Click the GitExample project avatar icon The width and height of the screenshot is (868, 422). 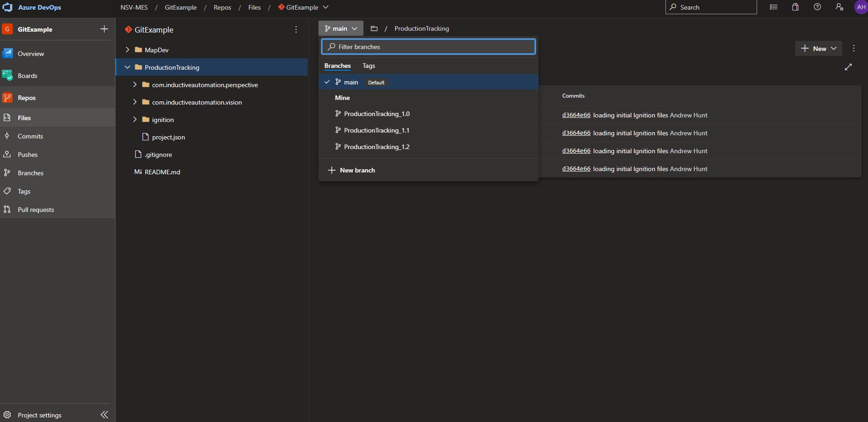(7, 29)
